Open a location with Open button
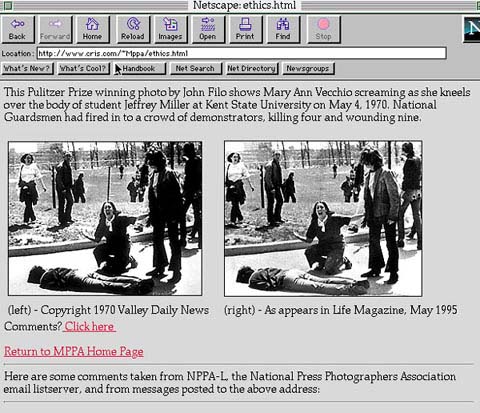Viewport: 480px width, 413px height. tap(208, 29)
